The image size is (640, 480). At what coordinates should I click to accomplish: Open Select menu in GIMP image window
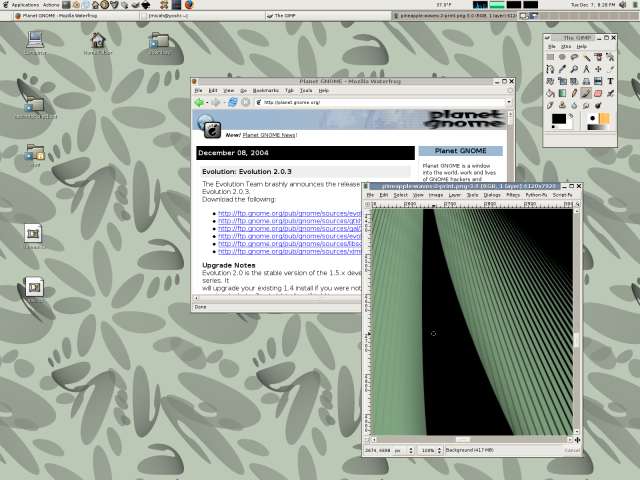400,195
